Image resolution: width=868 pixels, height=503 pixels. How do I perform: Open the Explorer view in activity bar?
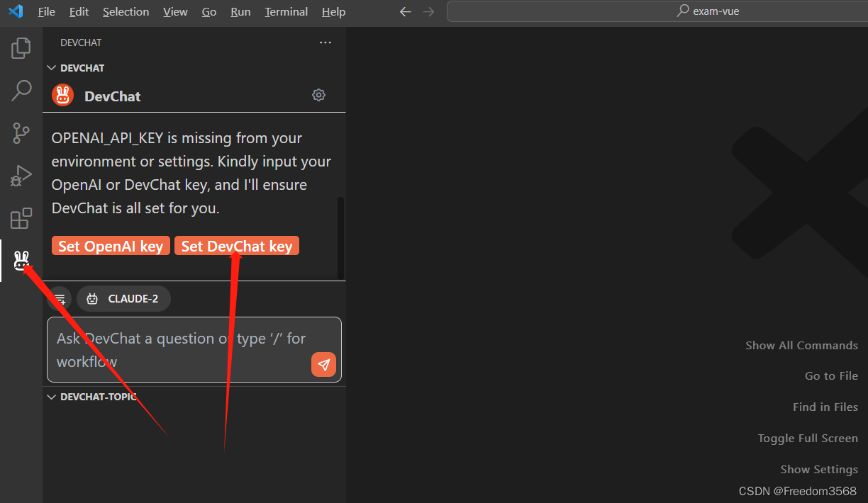pos(21,48)
